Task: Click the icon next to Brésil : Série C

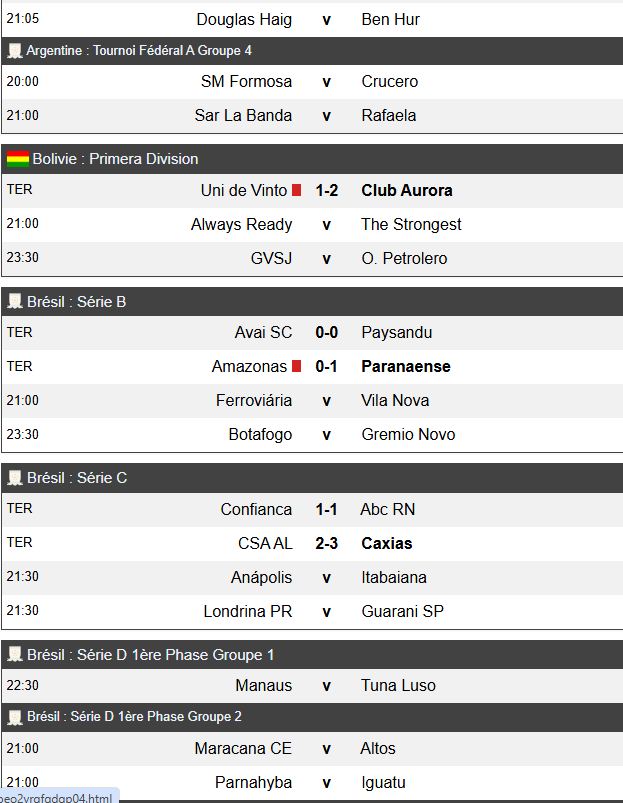Action: [x=15, y=478]
